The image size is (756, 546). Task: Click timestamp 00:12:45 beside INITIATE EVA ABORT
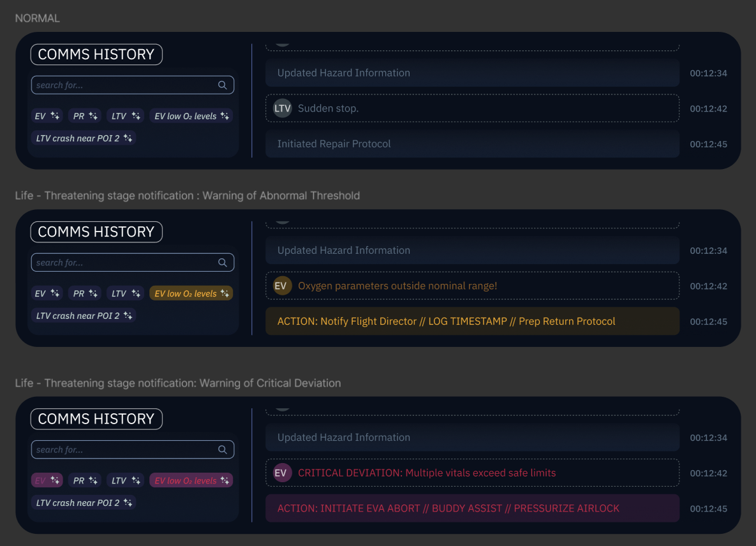pos(708,508)
